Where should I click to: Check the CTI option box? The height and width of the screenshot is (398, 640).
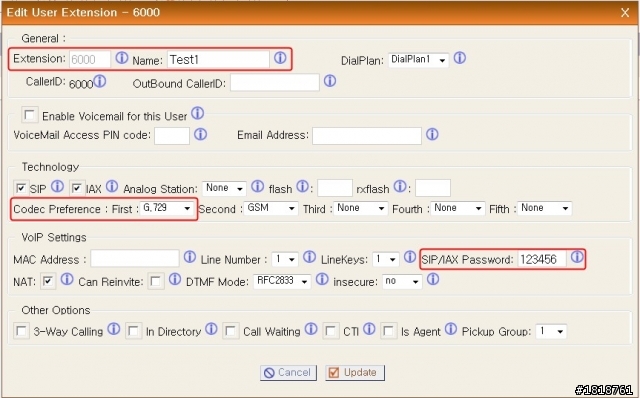[331, 331]
